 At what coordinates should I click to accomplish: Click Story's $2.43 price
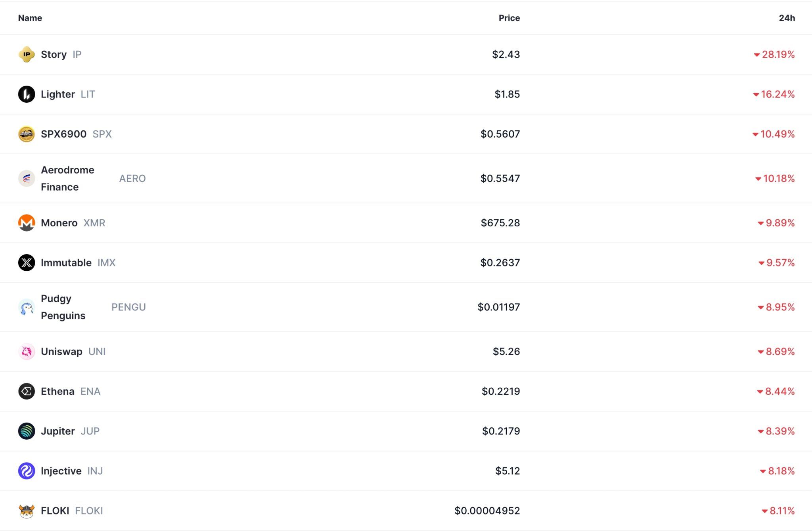[x=506, y=54]
